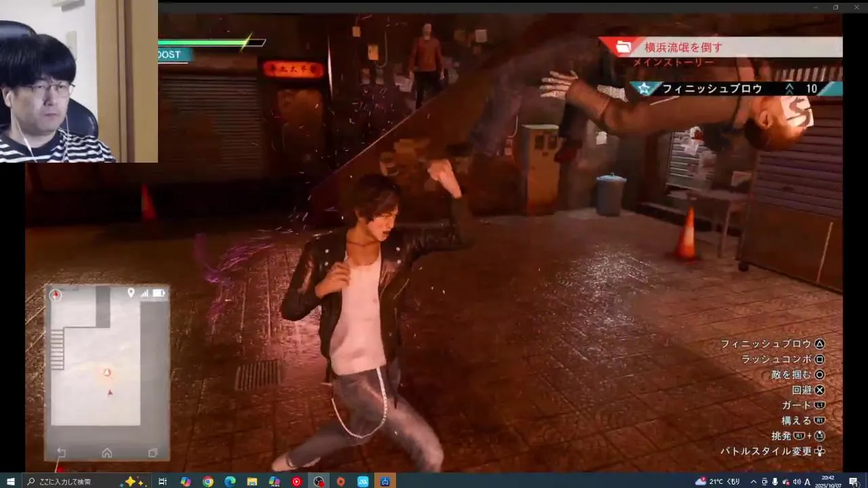Click the バトルスタイル変更 control hint
This screenshot has width=868, height=488.
(x=772, y=451)
